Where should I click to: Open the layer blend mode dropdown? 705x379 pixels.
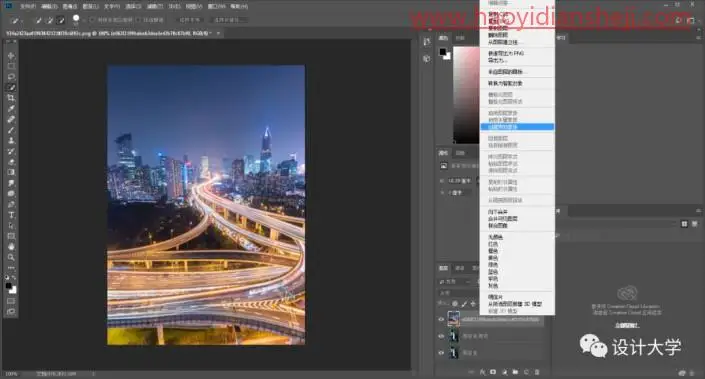pos(459,293)
